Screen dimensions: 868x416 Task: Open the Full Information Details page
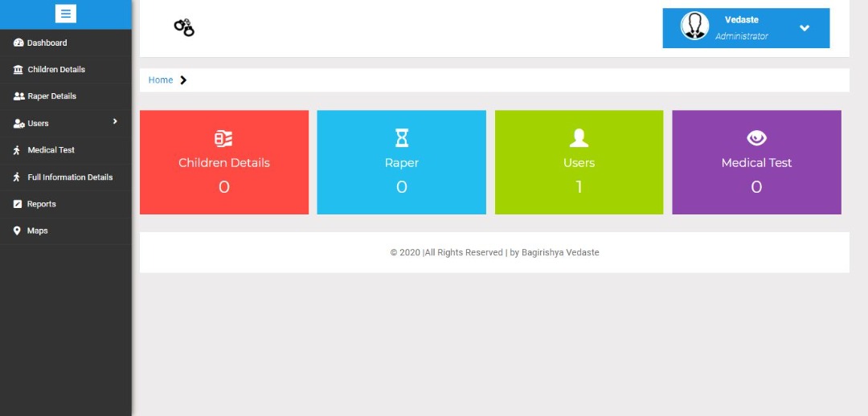[x=66, y=177]
